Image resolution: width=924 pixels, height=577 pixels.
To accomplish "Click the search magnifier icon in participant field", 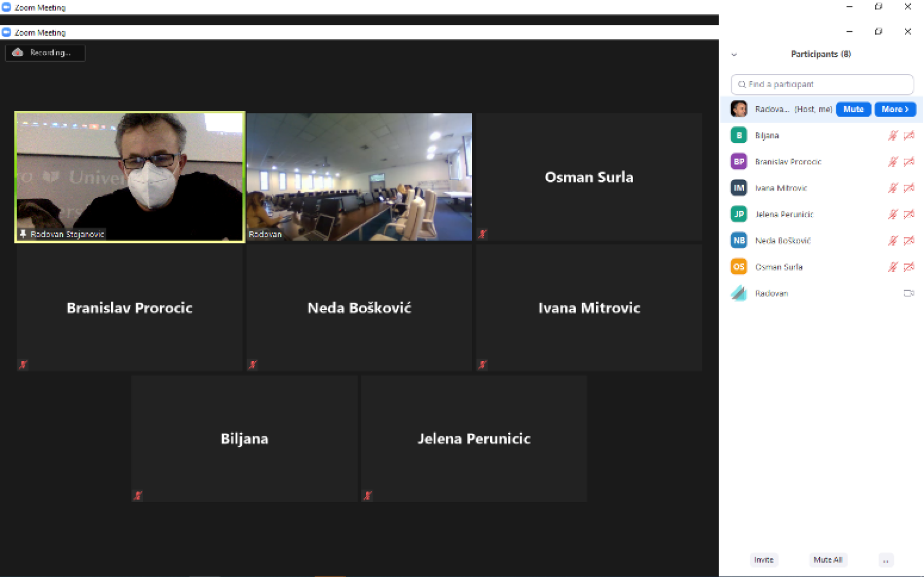I will click(x=742, y=84).
